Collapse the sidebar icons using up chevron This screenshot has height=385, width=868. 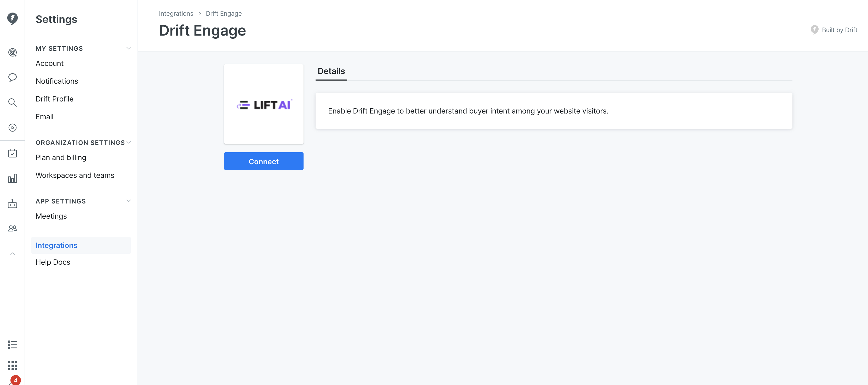(13, 254)
